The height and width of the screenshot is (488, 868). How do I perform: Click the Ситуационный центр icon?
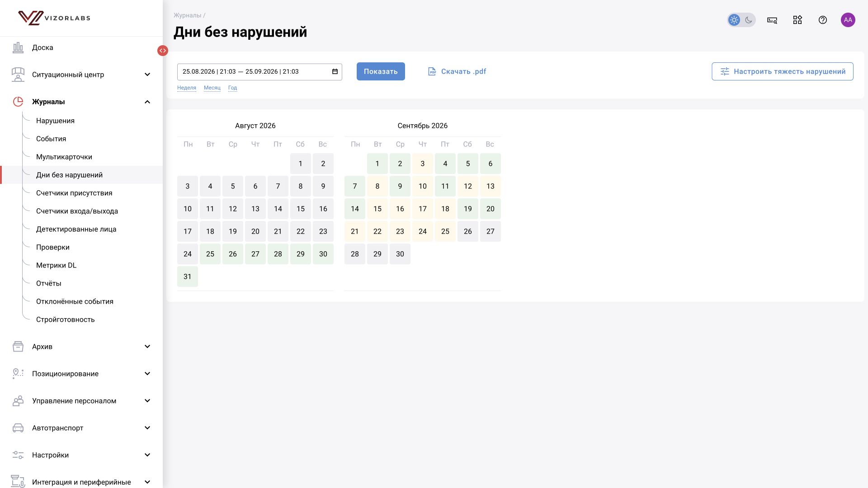(x=18, y=75)
